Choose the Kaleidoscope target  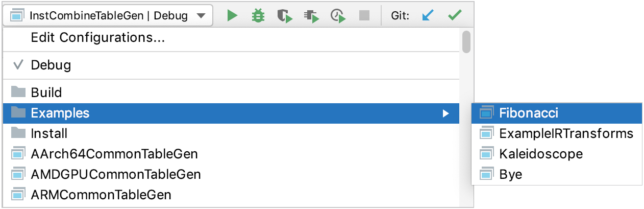[x=557, y=154]
